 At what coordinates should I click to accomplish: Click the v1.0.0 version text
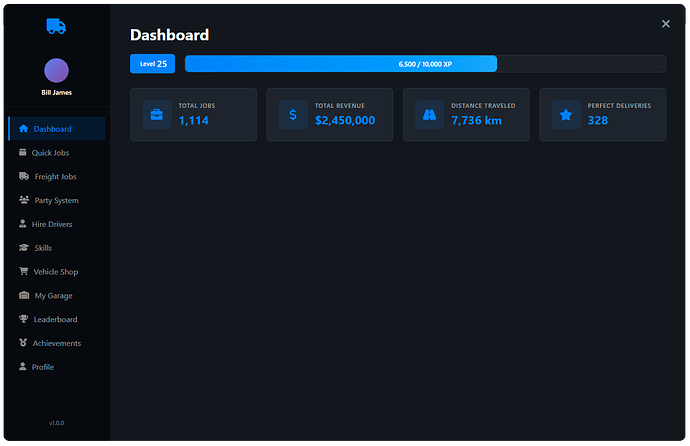[x=56, y=423]
